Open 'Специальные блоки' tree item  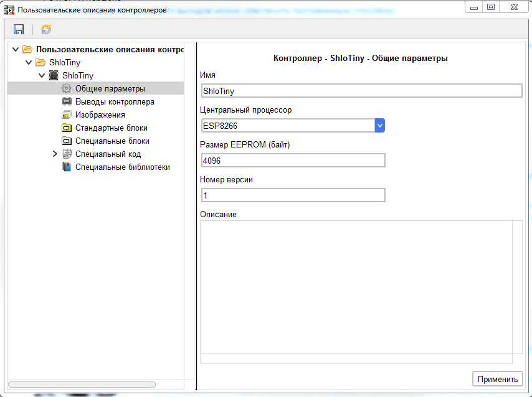112,141
